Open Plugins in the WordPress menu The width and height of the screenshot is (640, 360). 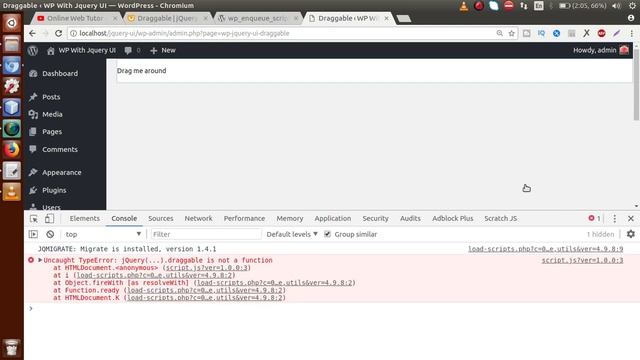tap(54, 191)
